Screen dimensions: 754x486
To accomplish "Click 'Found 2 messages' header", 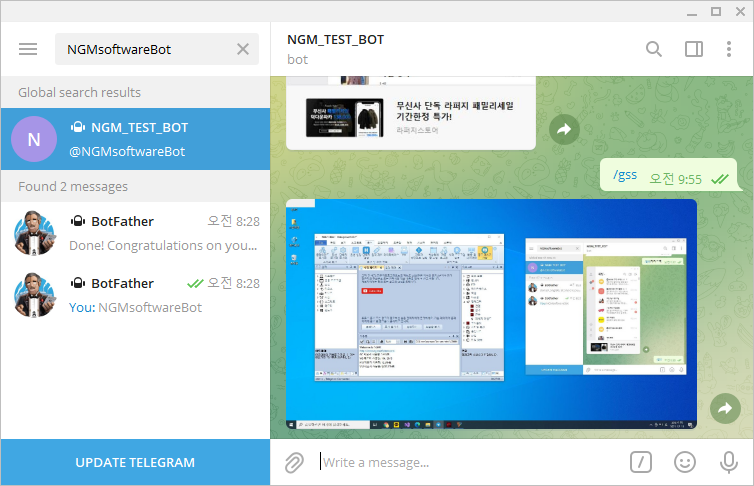I will pyautogui.click(x=73, y=187).
